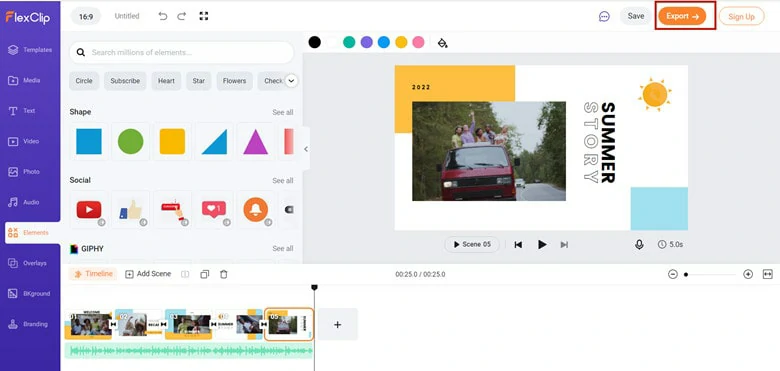Click the Untitled project name field
780x371 pixels.
(127, 16)
